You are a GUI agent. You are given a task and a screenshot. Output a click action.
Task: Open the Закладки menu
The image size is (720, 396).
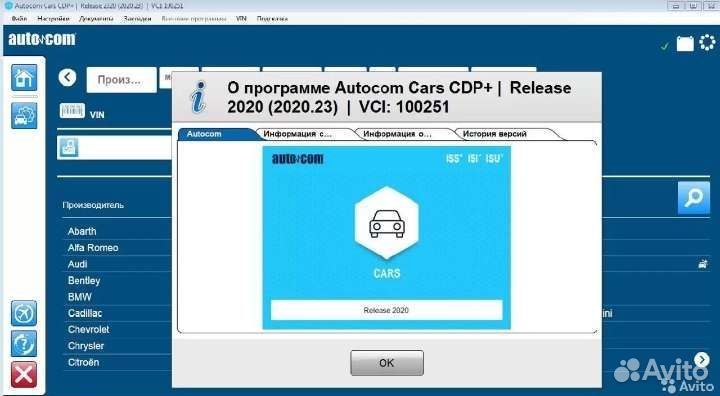point(137,19)
